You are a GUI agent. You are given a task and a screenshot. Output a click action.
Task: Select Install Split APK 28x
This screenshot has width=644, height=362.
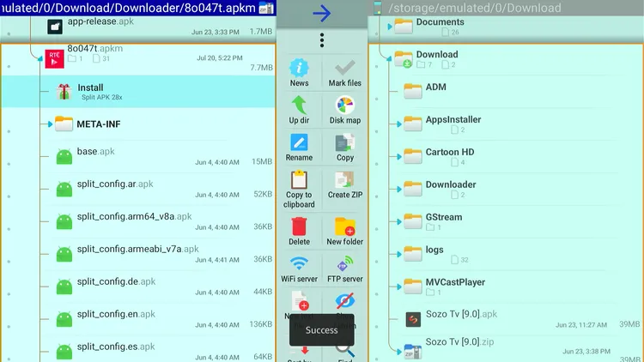tap(138, 92)
